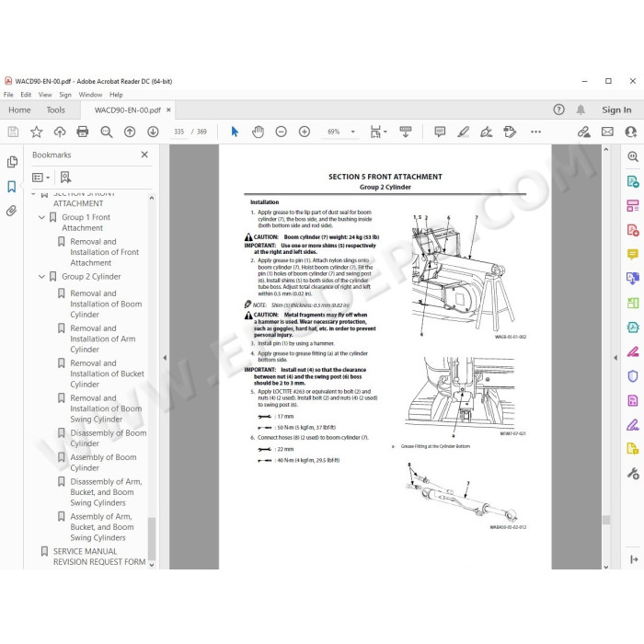Toggle scrolling mode keyboard icon
This screenshot has height=644, width=644.
406,132
